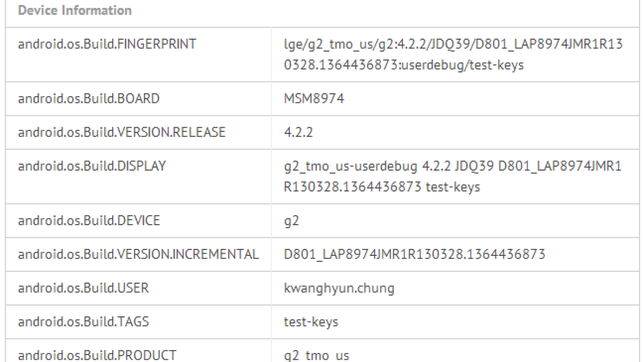Click the kwanghyun.chung user value

(339, 289)
